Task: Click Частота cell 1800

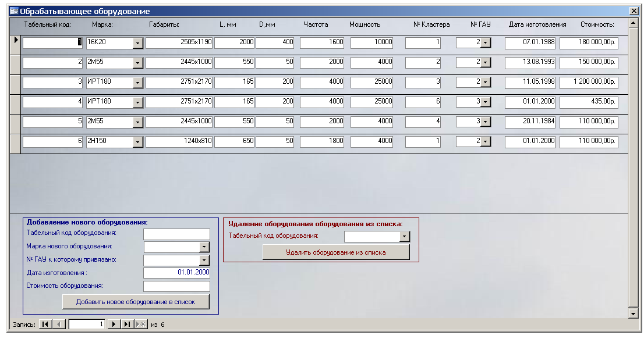Action: point(322,141)
